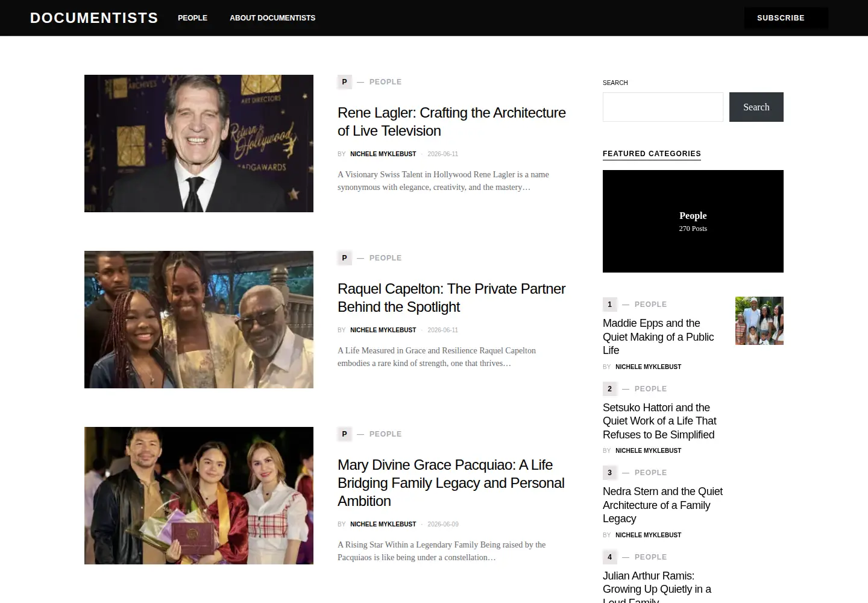Viewport: 868px width, 603px height.
Task: Click the P badge above Mary Pacquiao article
Action: [344, 434]
